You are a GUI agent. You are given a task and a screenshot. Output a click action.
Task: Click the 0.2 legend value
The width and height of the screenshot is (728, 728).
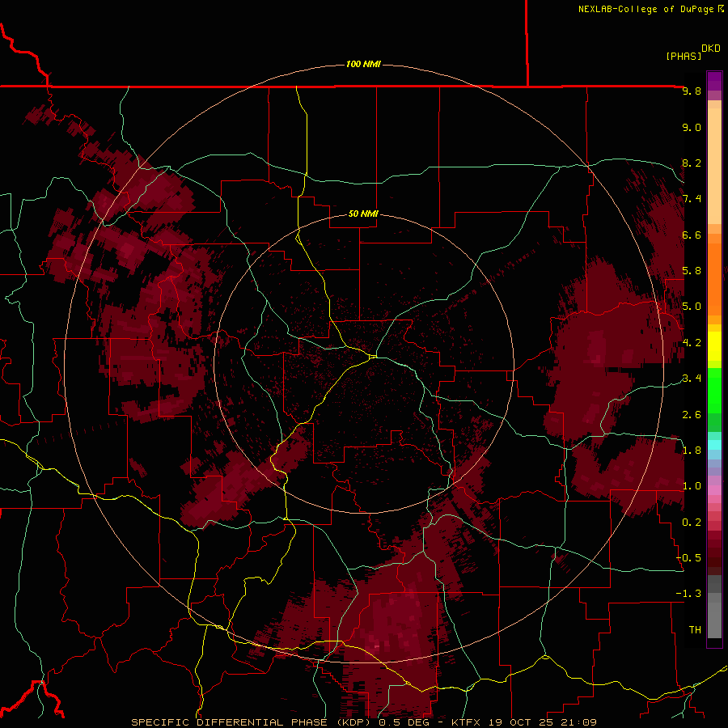click(x=692, y=522)
